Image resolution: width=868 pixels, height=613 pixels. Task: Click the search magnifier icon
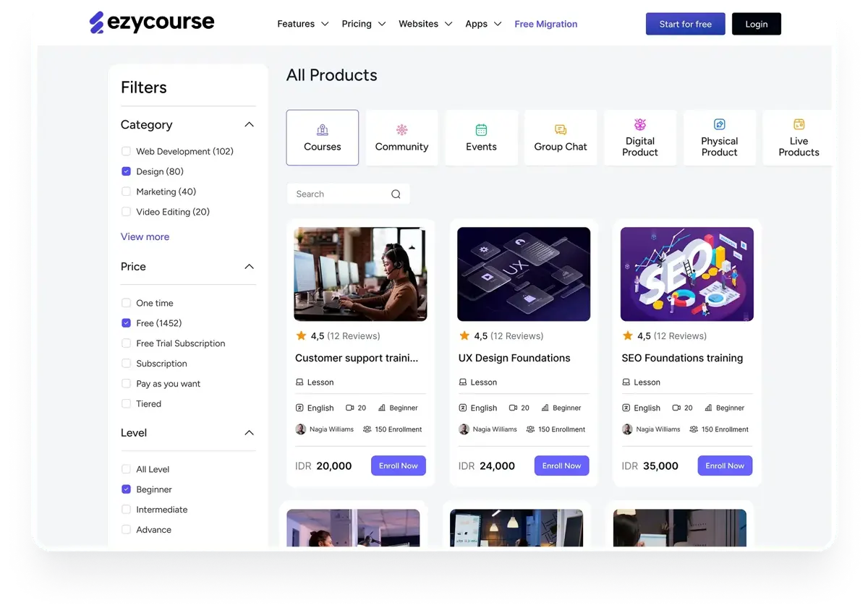[x=396, y=194]
